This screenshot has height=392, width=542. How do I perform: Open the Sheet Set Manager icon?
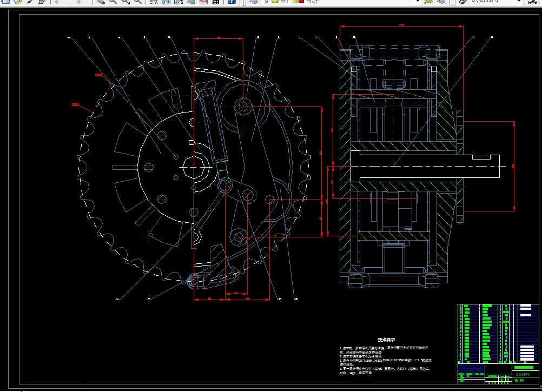pos(191,2)
